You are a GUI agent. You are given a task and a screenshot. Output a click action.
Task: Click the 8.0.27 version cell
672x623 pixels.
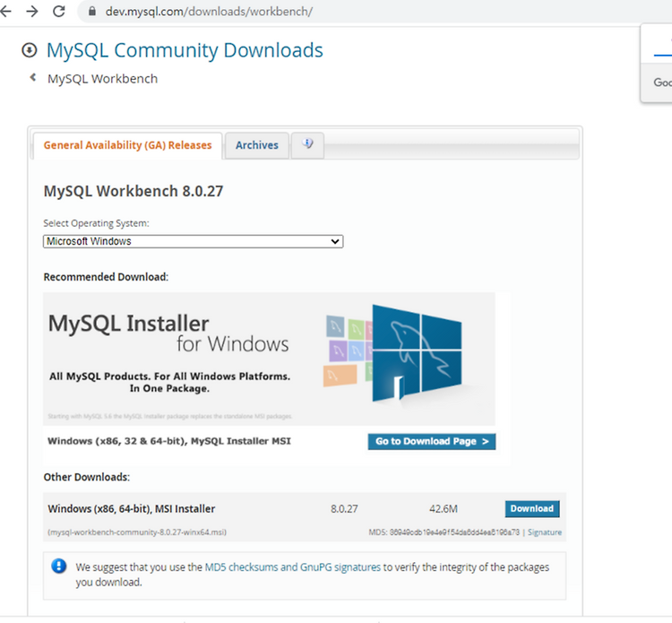(344, 509)
